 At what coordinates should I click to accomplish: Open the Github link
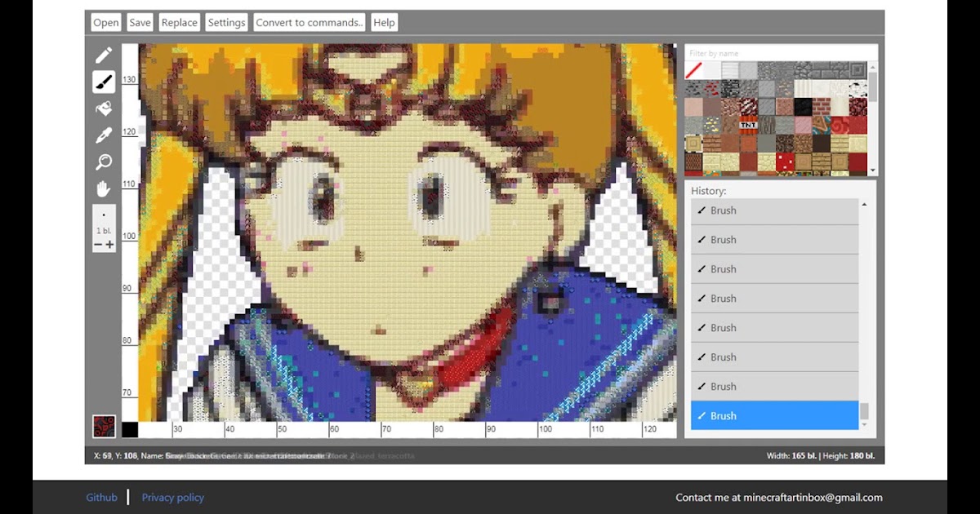102,497
